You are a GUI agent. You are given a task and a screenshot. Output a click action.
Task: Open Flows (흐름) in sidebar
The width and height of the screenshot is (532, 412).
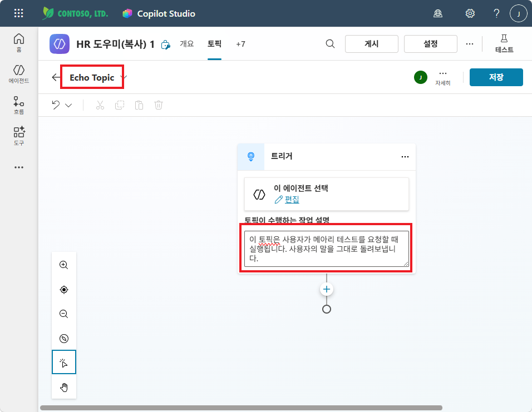[x=19, y=105]
